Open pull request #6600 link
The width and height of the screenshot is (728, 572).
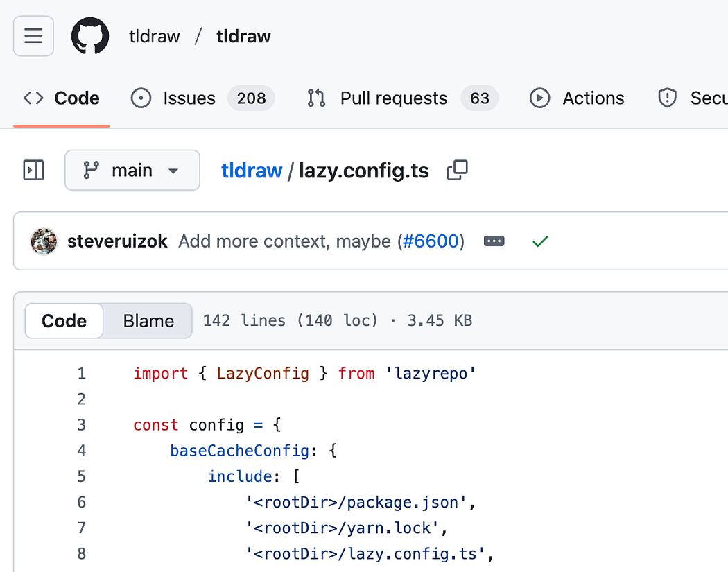[431, 241]
